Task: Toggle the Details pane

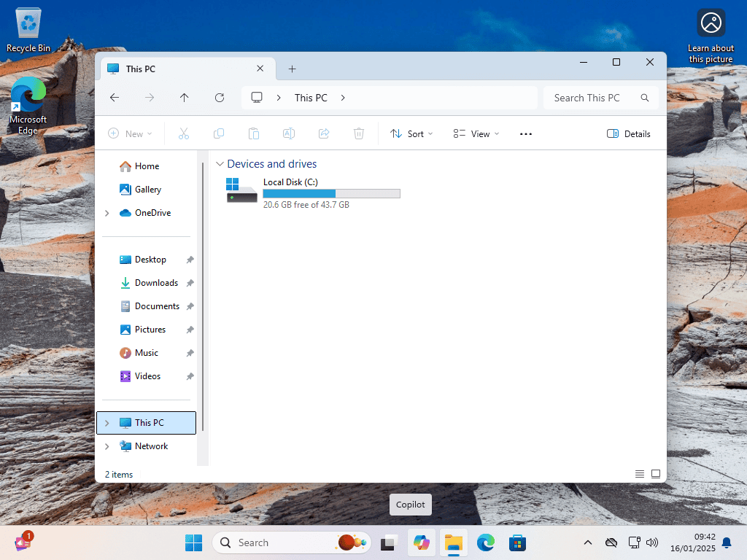Action: 628,133
